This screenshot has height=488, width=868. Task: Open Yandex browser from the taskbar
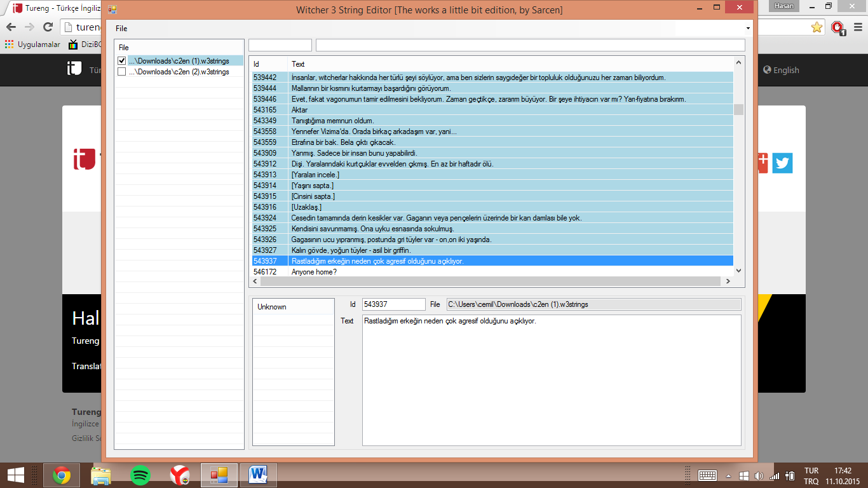(180, 475)
